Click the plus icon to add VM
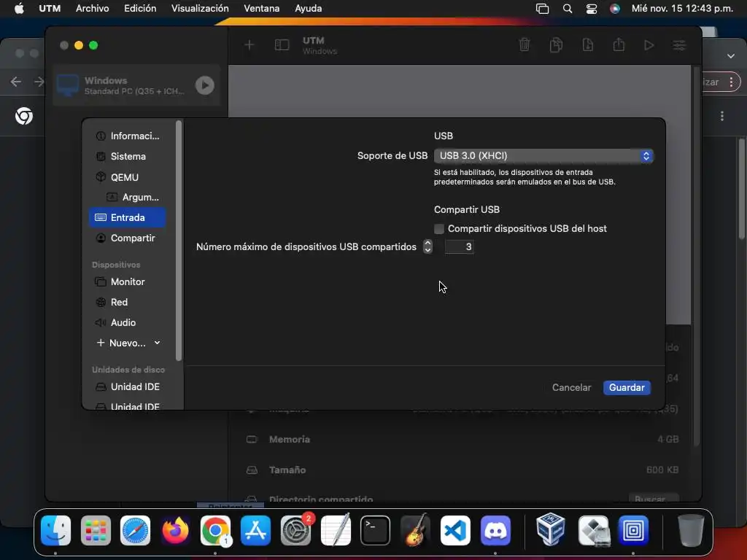The height and width of the screenshot is (560, 747). tap(249, 45)
